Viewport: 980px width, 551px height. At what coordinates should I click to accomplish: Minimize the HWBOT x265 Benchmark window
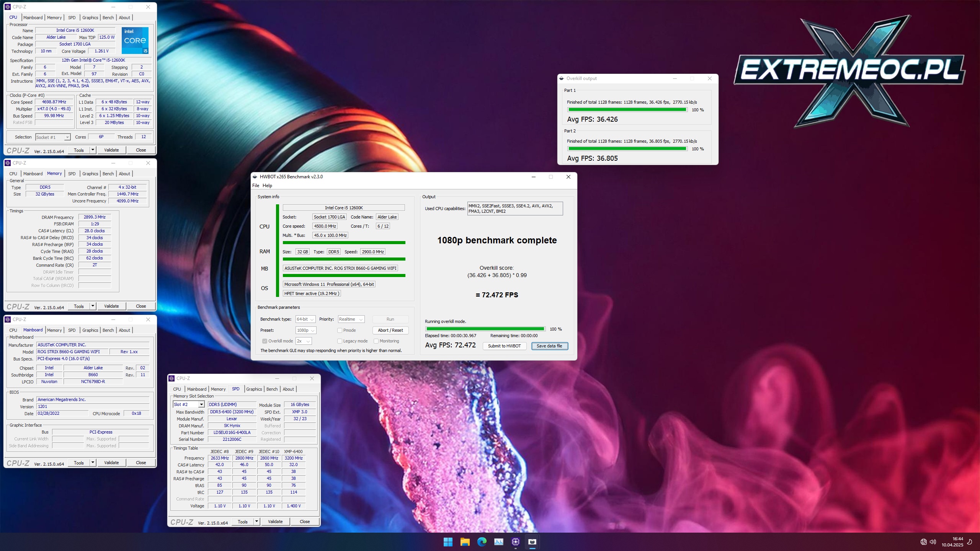pyautogui.click(x=533, y=177)
